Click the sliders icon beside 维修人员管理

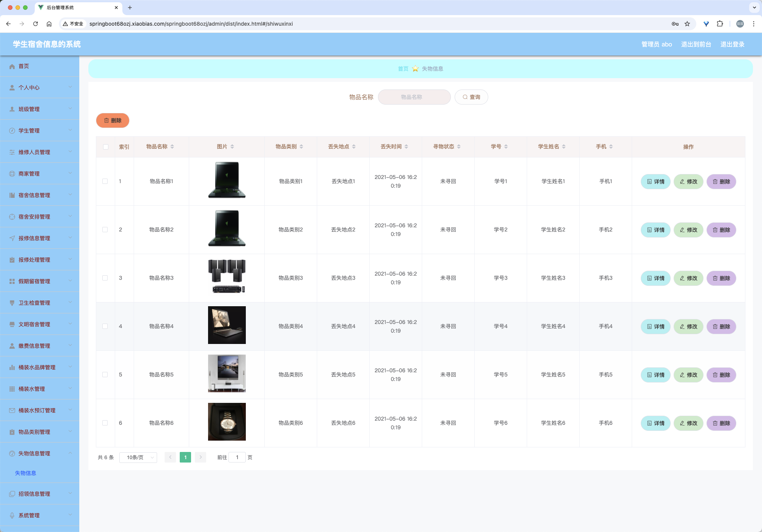12,152
